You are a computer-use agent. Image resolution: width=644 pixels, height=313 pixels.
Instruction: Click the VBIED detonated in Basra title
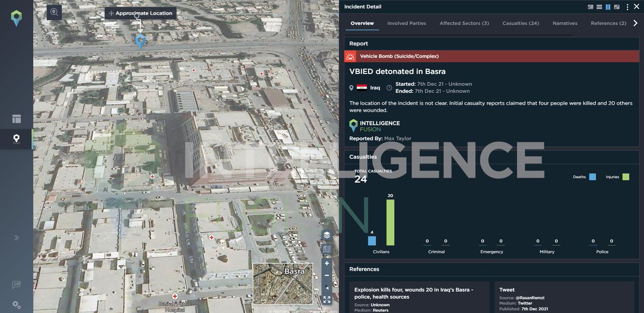click(398, 71)
